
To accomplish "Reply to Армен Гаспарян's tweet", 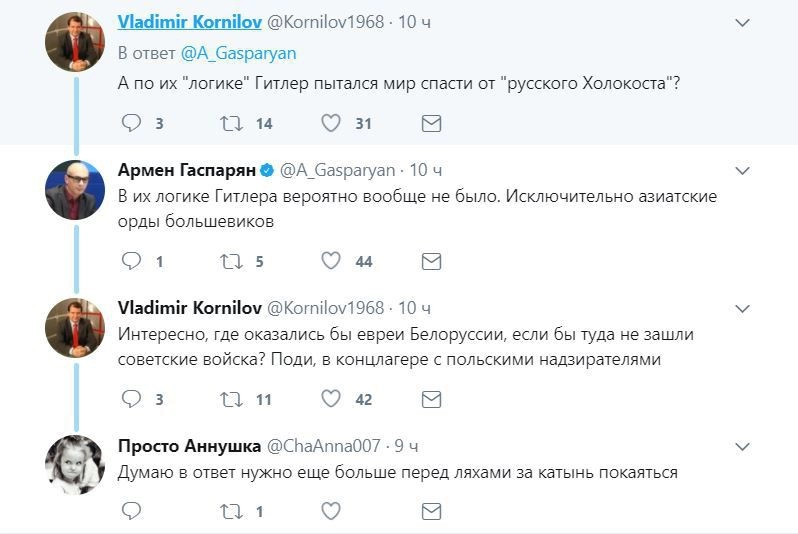I will [x=130, y=261].
